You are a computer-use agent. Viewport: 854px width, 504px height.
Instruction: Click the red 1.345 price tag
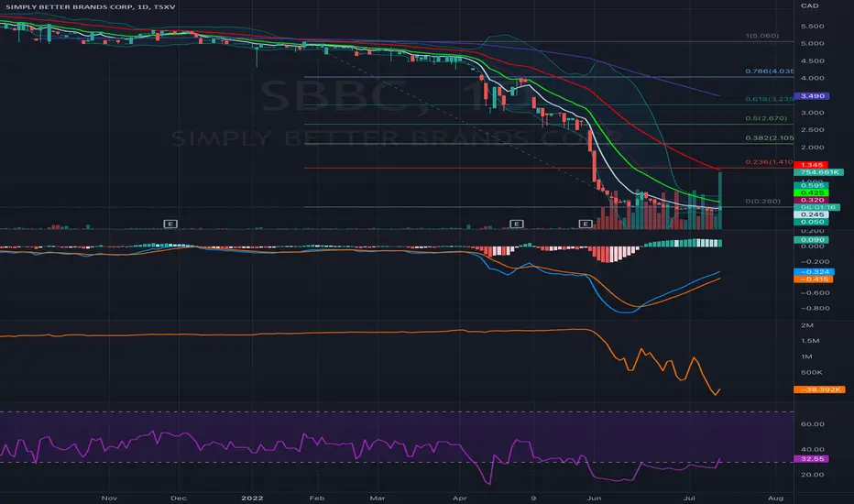pos(812,165)
